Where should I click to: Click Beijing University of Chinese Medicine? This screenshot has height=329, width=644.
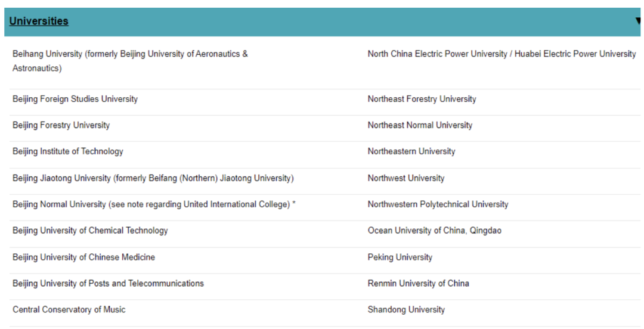83,257
